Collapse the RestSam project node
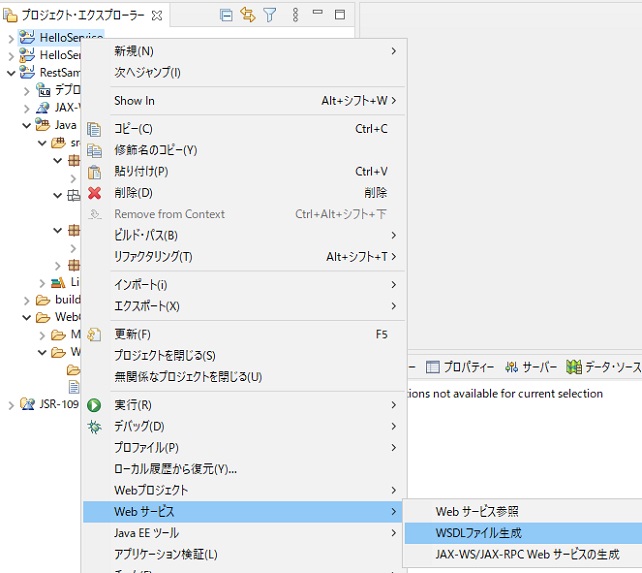This screenshot has width=642, height=573. click(11, 73)
